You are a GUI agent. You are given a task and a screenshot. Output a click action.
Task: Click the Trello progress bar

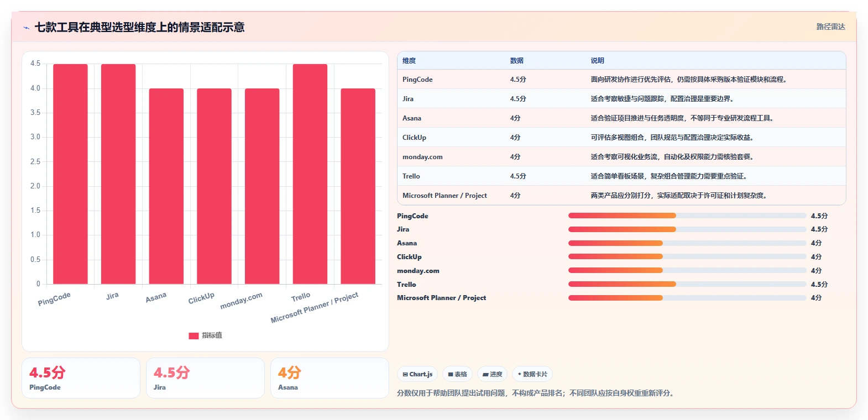(x=687, y=284)
